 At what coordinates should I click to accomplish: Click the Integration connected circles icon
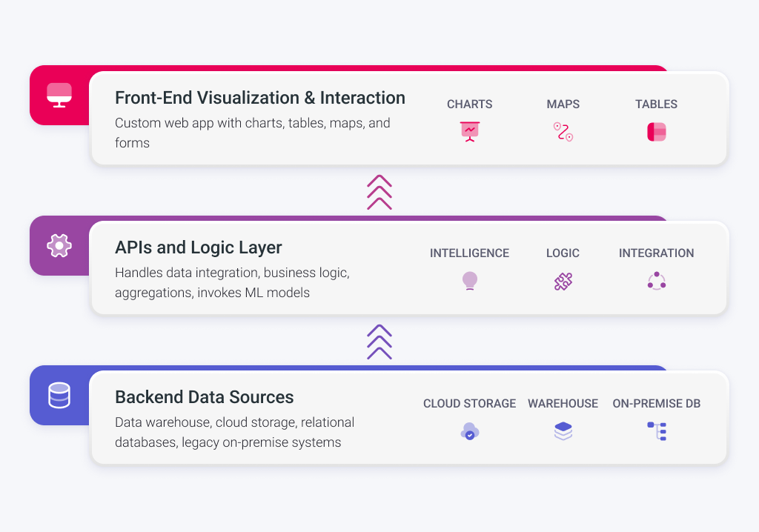(657, 282)
